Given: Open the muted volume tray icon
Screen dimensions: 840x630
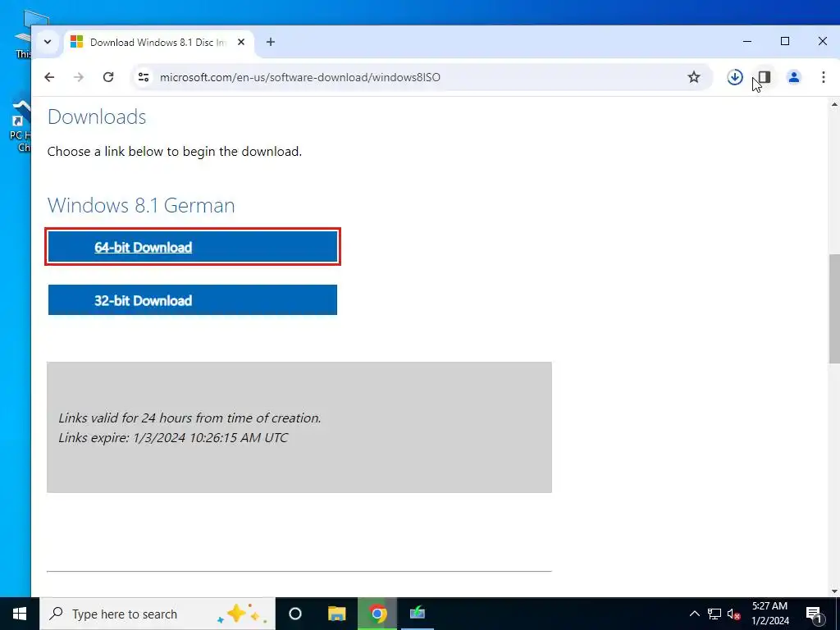Looking at the screenshot, I should [x=734, y=614].
